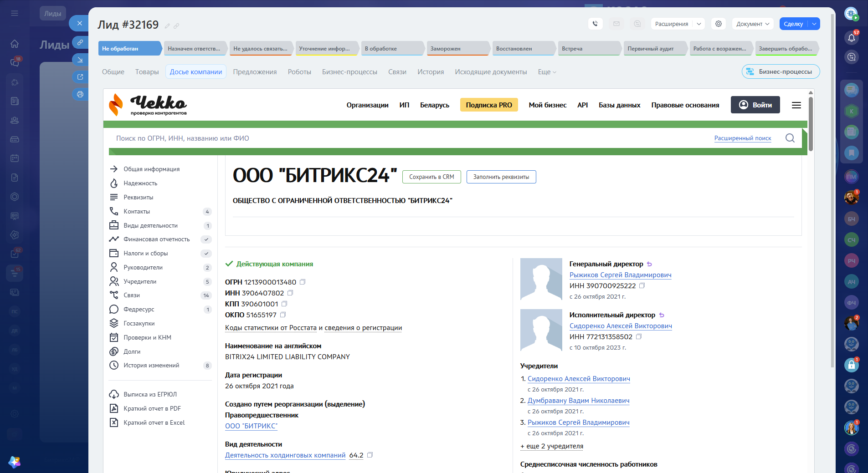Open the Расширения dropdown arrow

point(699,24)
